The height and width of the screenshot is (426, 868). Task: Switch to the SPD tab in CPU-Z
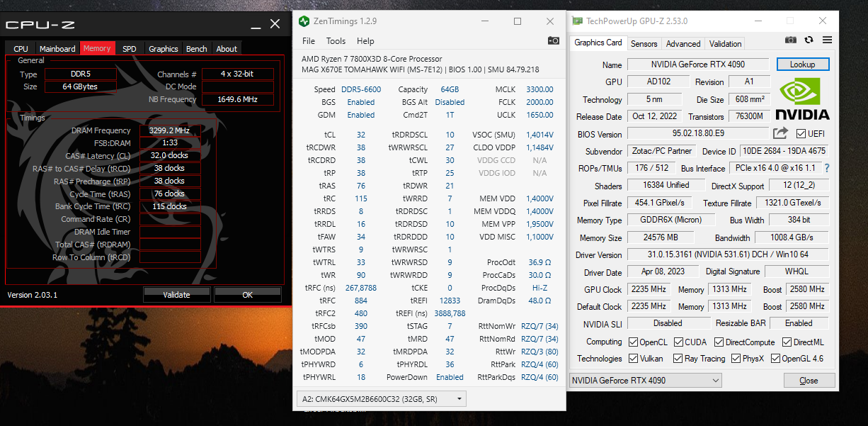pyautogui.click(x=129, y=49)
